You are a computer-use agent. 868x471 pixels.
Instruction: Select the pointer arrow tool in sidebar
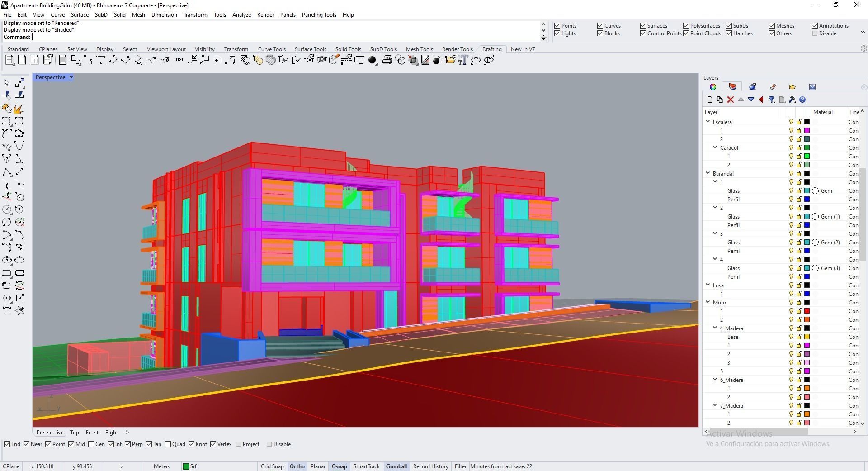tap(6, 83)
